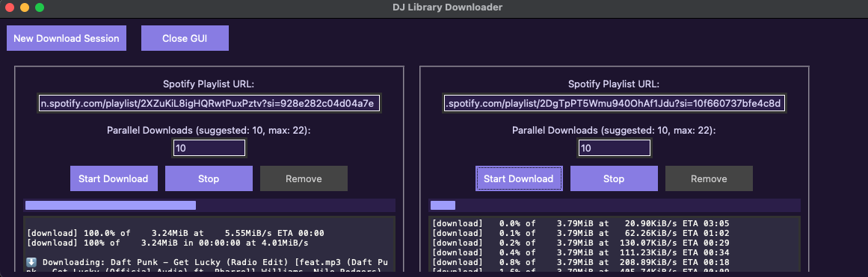This screenshot has width=868, height=277.
Task: Stop the left session download
Action: click(209, 178)
